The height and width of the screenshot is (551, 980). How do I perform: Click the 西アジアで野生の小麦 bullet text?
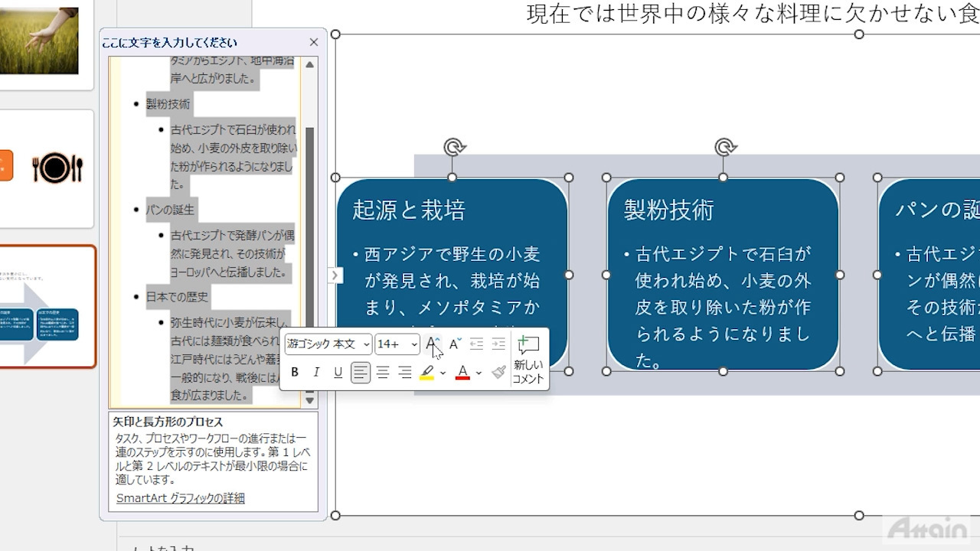[452, 253]
